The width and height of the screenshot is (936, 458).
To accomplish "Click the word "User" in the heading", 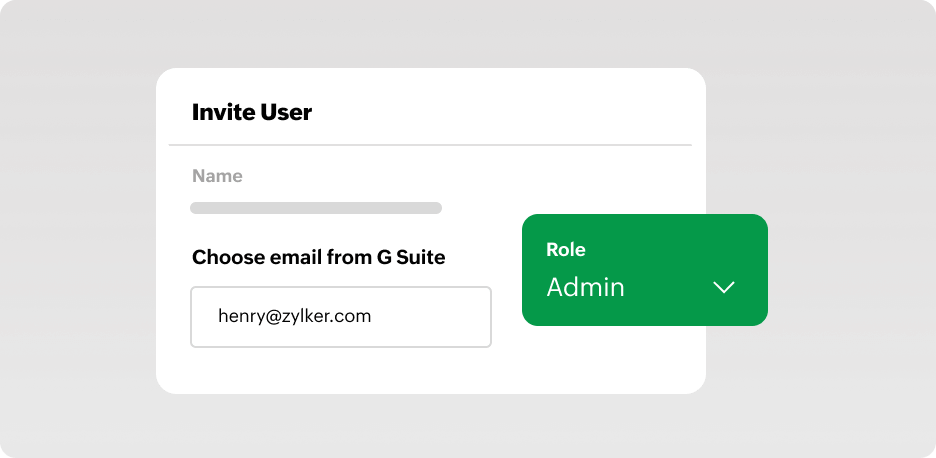I will point(286,112).
